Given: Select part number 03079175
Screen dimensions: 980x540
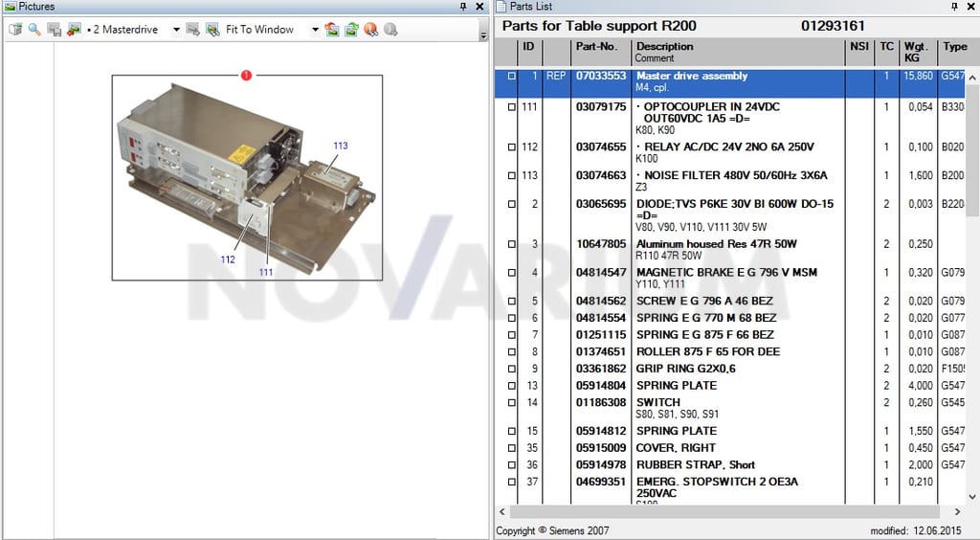Looking at the screenshot, I should click(x=601, y=107).
